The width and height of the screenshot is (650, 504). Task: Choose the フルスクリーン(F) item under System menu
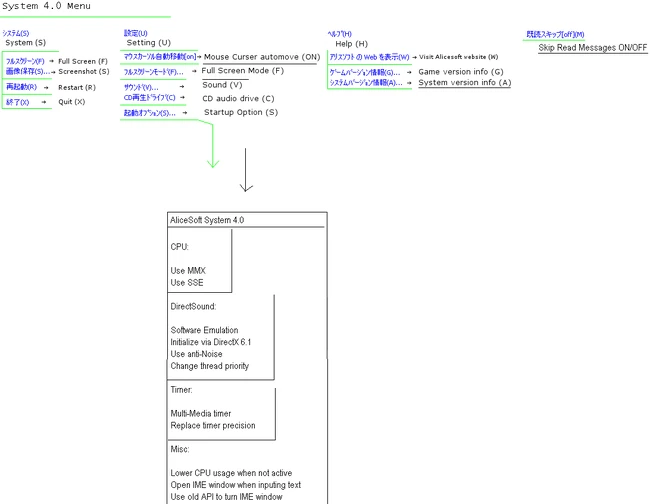[25, 61]
